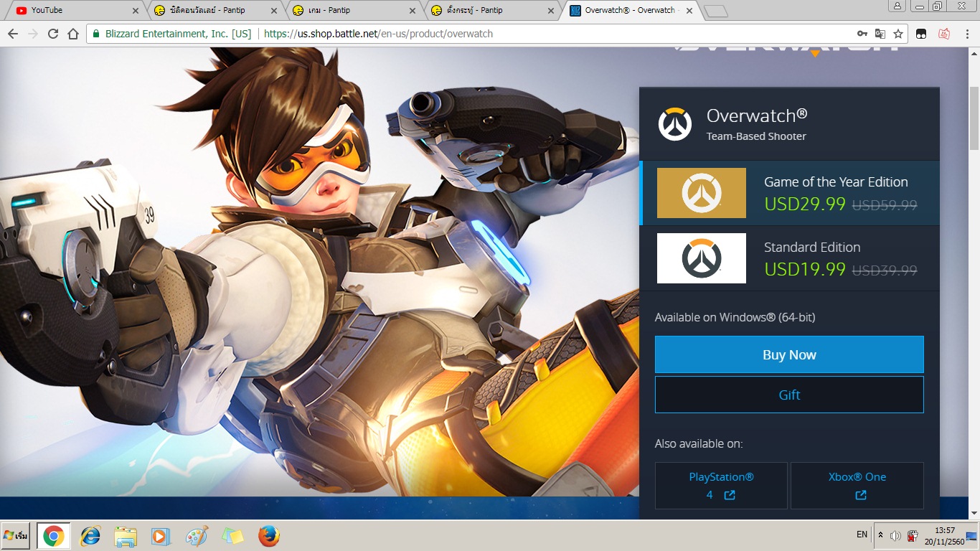The image size is (980, 551).
Task: Select the Game of the Year Edition
Action: pos(789,193)
